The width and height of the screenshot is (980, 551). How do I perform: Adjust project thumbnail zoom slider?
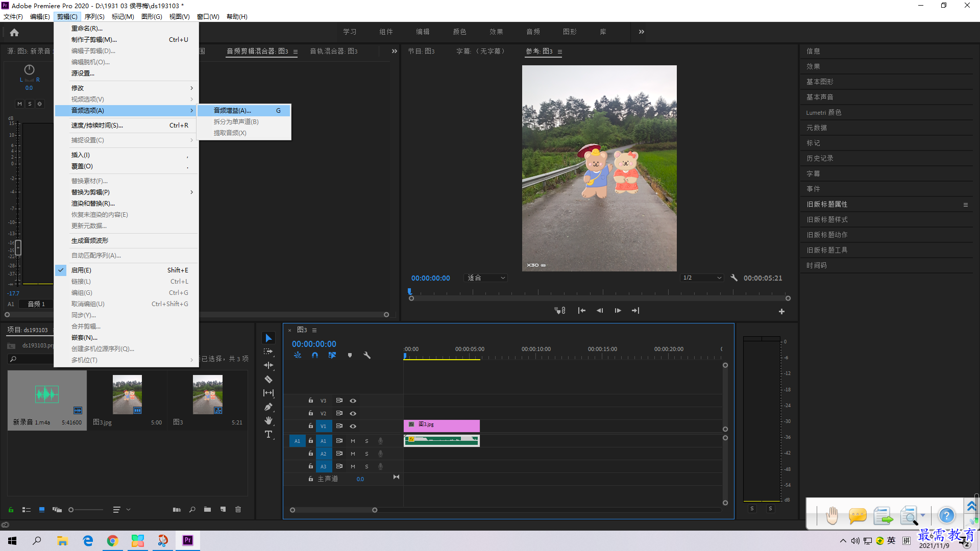(x=86, y=509)
